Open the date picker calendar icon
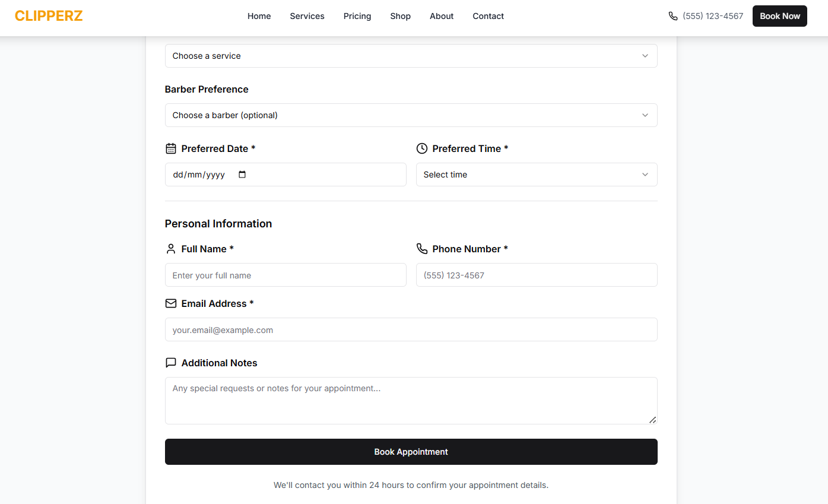Screen dimensions: 828x504 click(x=242, y=175)
